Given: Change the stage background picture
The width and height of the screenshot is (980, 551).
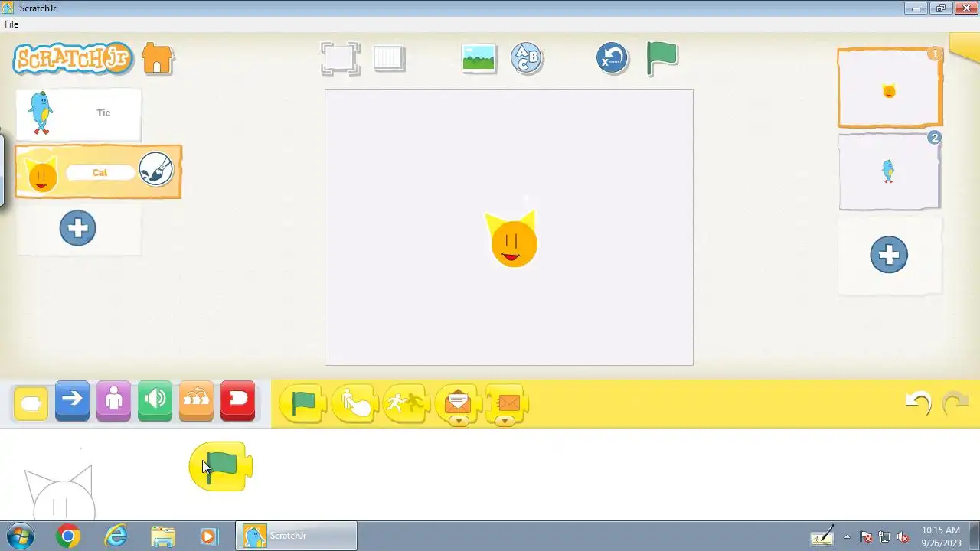Looking at the screenshot, I should point(479,58).
